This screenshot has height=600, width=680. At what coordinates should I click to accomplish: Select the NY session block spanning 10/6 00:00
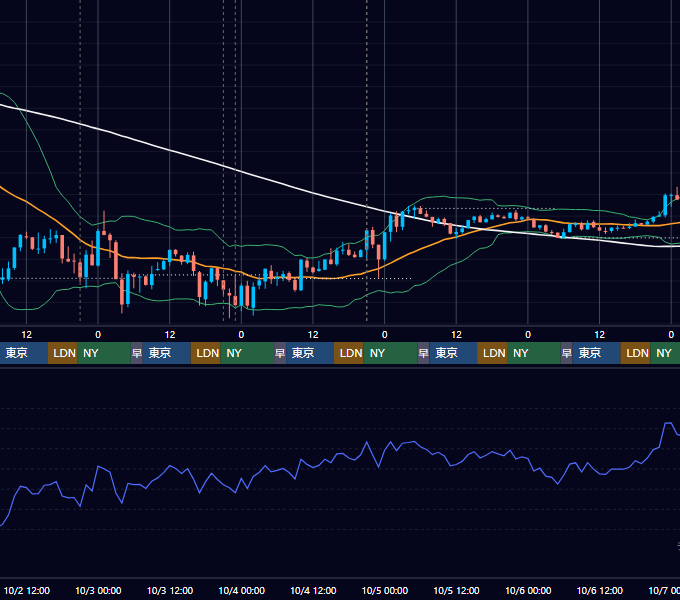click(533, 353)
